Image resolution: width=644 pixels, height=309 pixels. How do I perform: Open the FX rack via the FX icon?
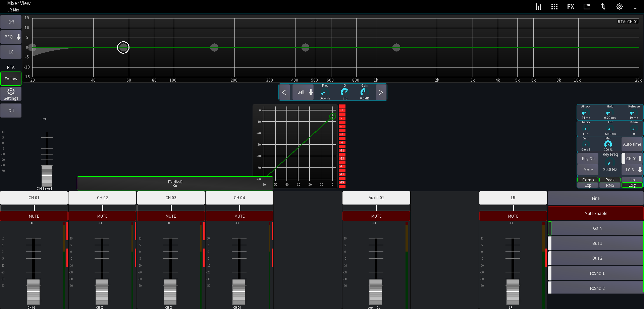(571, 6)
